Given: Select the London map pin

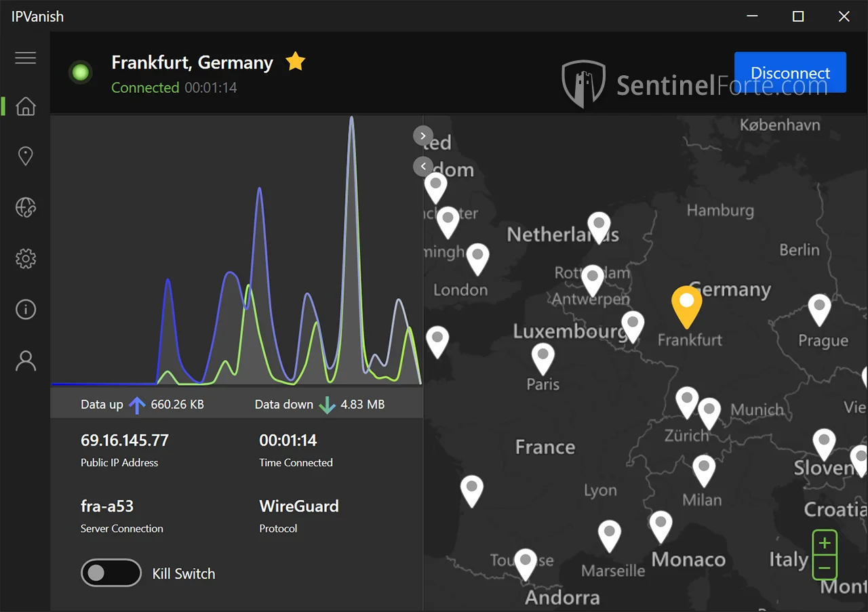Looking at the screenshot, I should pos(477,260).
